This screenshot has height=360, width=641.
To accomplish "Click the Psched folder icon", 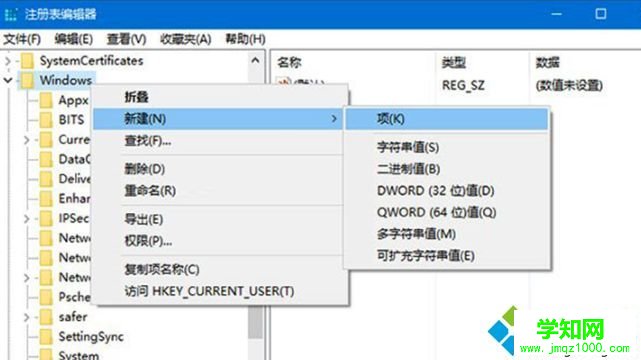I will [x=46, y=297].
